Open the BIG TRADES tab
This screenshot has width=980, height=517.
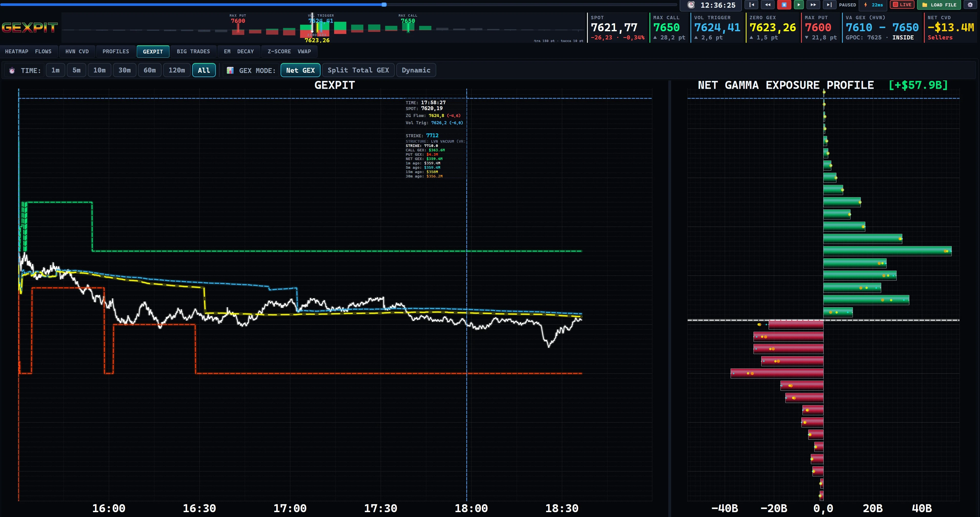click(x=193, y=51)
